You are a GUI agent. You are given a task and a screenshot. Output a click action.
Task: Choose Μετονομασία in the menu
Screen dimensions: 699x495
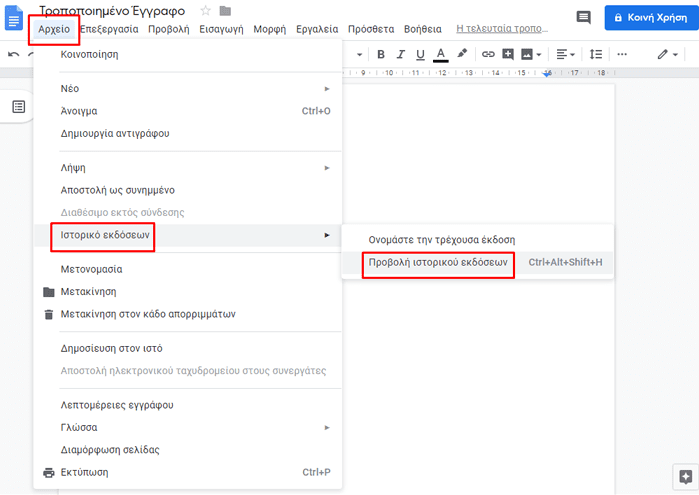[x=188, y=269]
